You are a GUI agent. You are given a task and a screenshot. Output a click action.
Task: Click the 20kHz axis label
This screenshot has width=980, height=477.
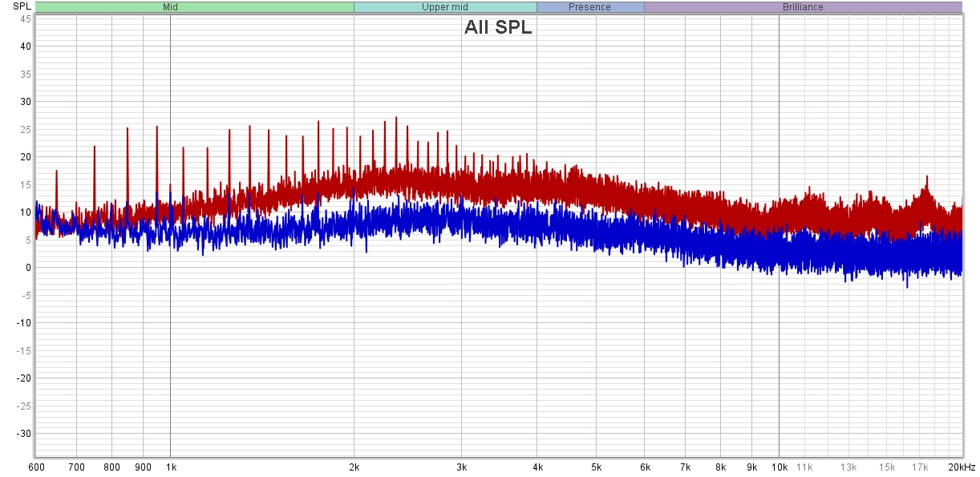click(x=961, y=467)
